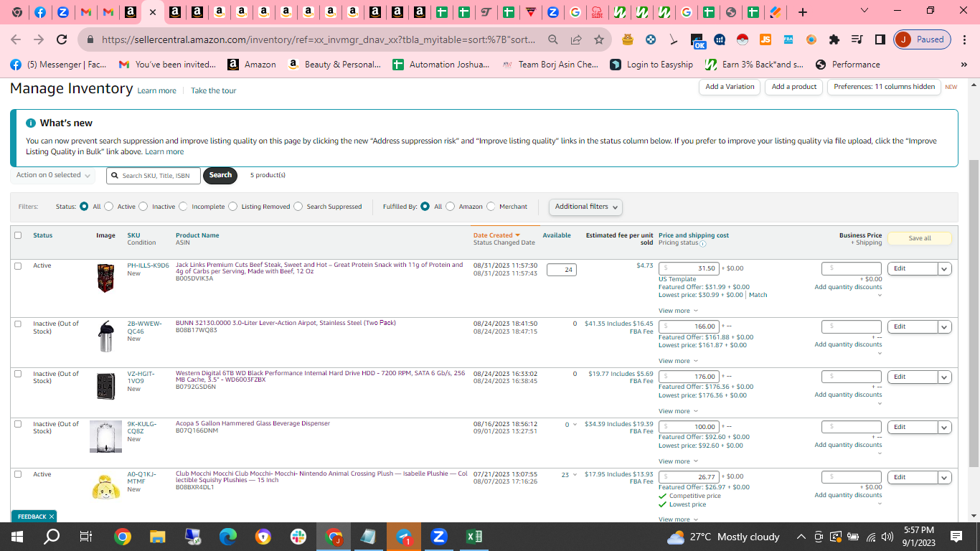Screen dimensions: 980x551
Task: Click the Search button beside the SKU field
Action: coord(220,175)
